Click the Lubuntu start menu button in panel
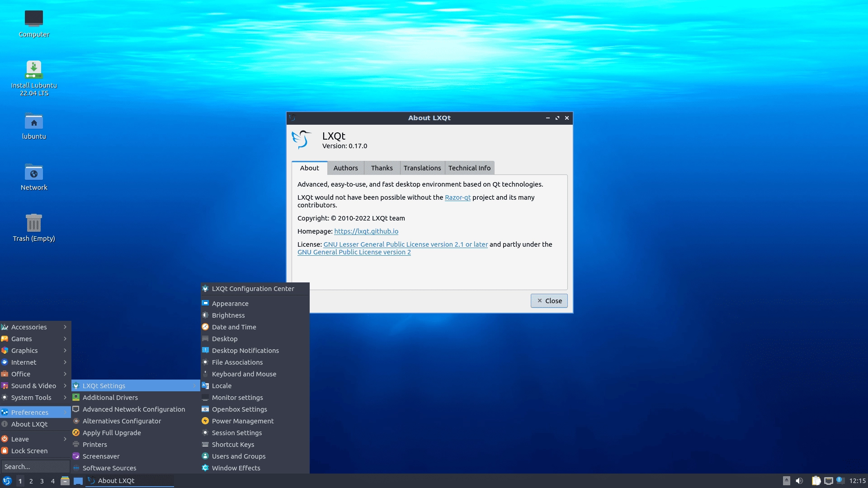 click(7, 481)
